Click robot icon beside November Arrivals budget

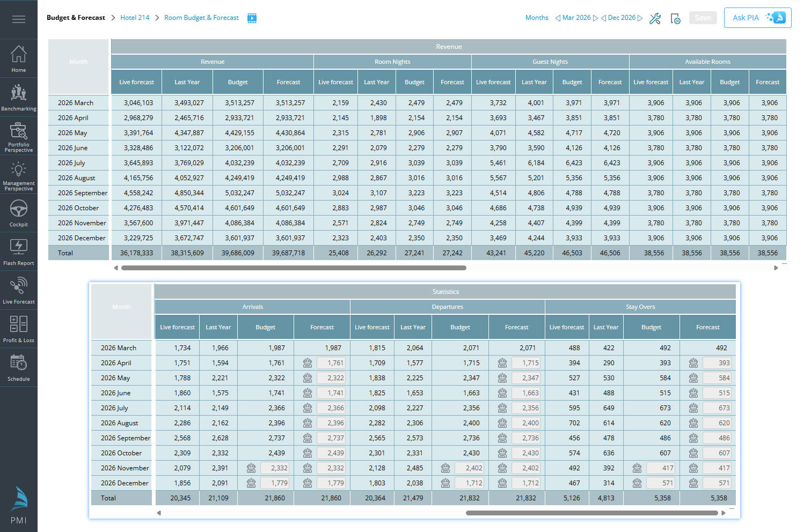click(251, 468)
